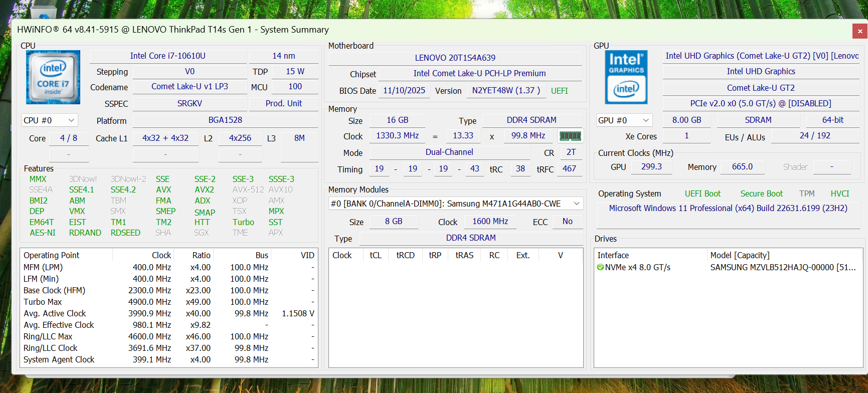This screenshot has width=868, height=393.
Task: Click the Memory Clock value 1330.3 MHz
Action: pyautogui.click(x=398, y=136)
